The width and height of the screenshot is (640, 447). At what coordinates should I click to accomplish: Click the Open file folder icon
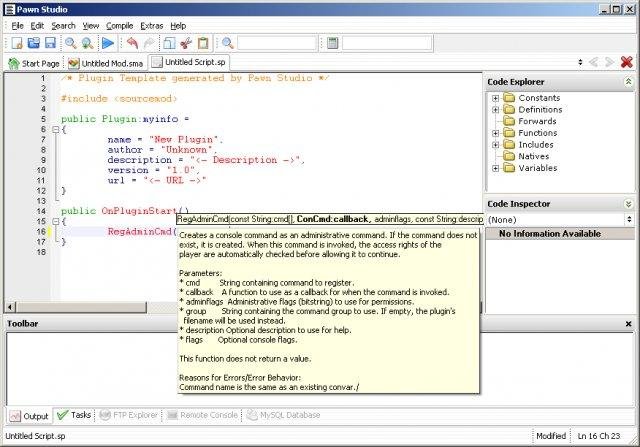32,43
